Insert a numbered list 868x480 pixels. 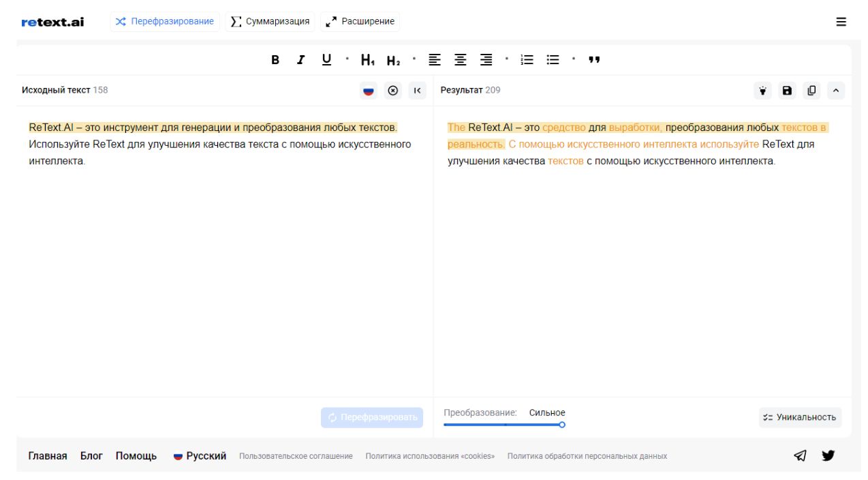coord(527,60)
